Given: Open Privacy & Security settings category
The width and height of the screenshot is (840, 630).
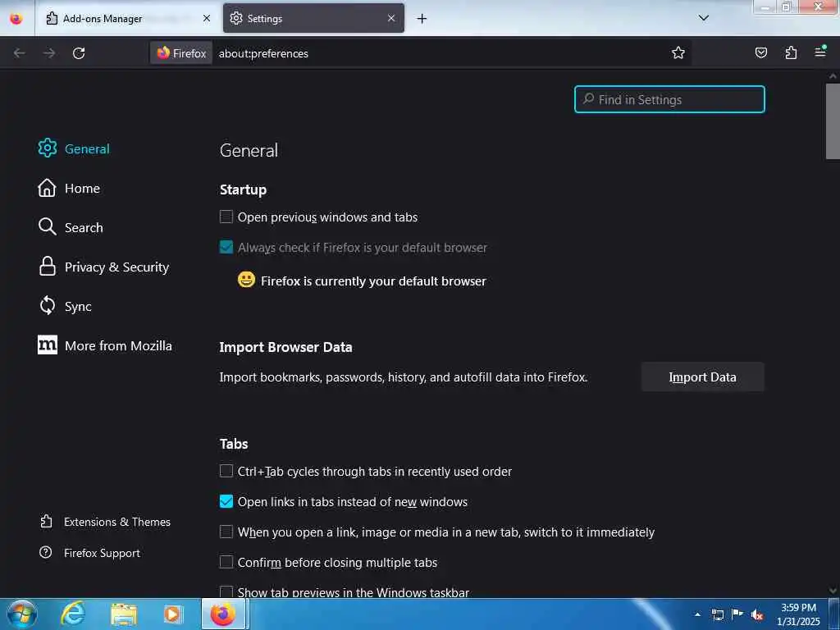Looking at the screenshot, I should (x=116, y=267).
